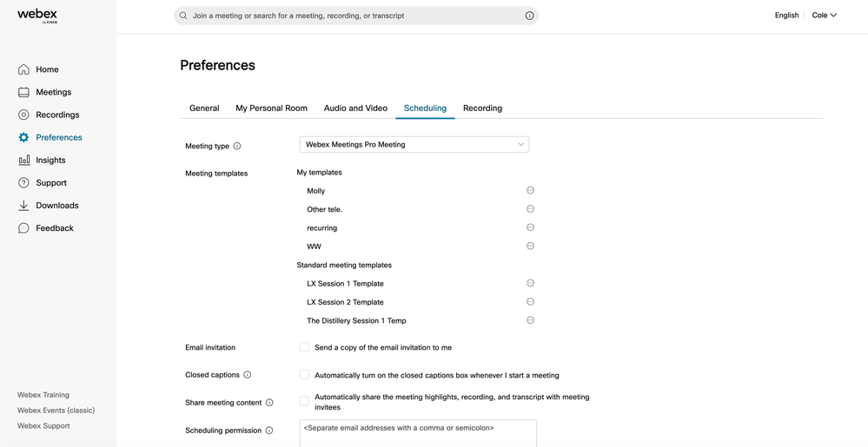
Task: Open more options for Other tele. template
Action: pos(530,208)
